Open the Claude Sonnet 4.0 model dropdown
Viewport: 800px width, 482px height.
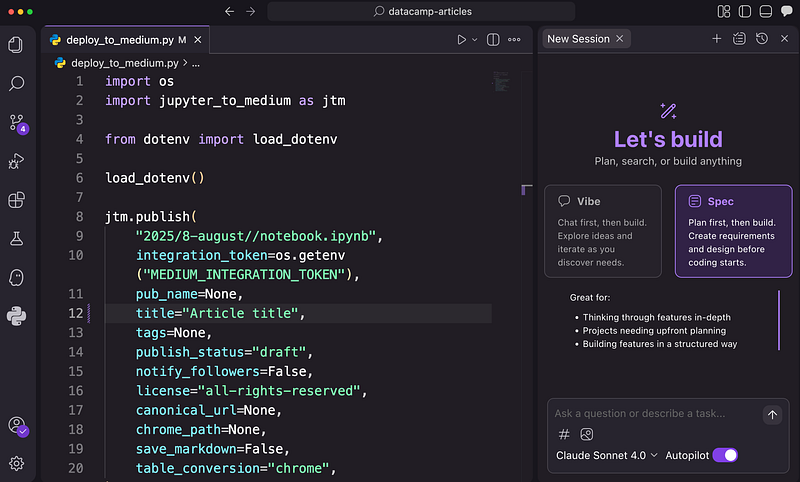click(x=606, y=455)
